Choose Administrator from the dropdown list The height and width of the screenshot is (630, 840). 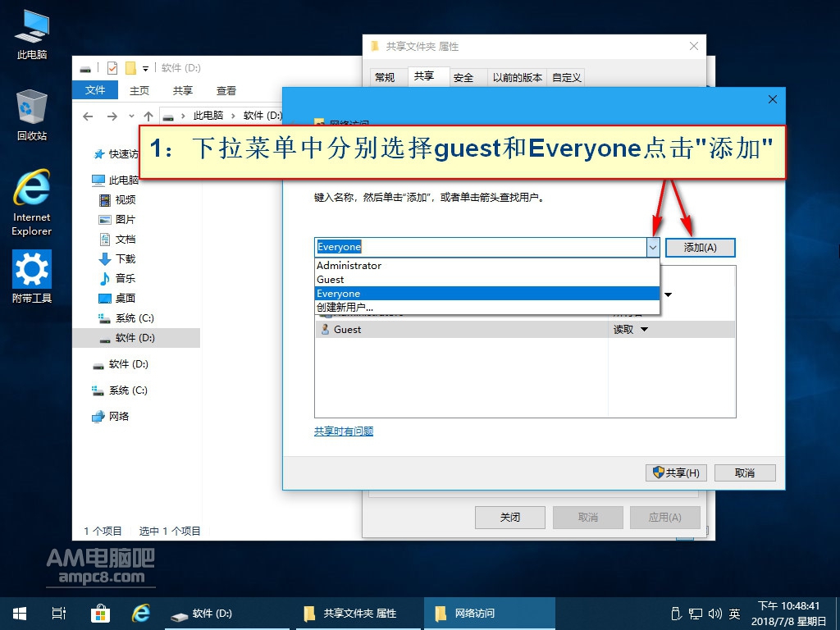point(486,266)
